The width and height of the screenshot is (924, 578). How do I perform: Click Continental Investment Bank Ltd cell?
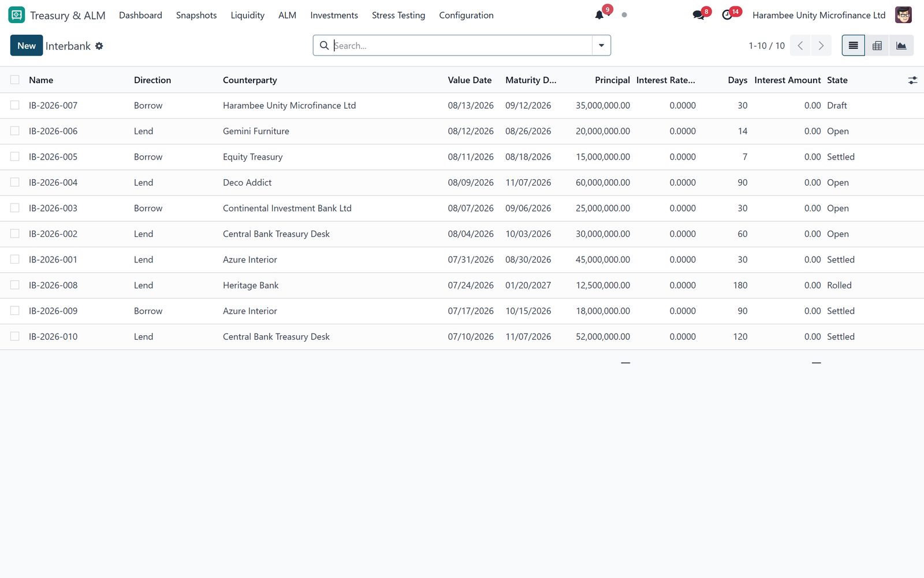click(287, 208)
